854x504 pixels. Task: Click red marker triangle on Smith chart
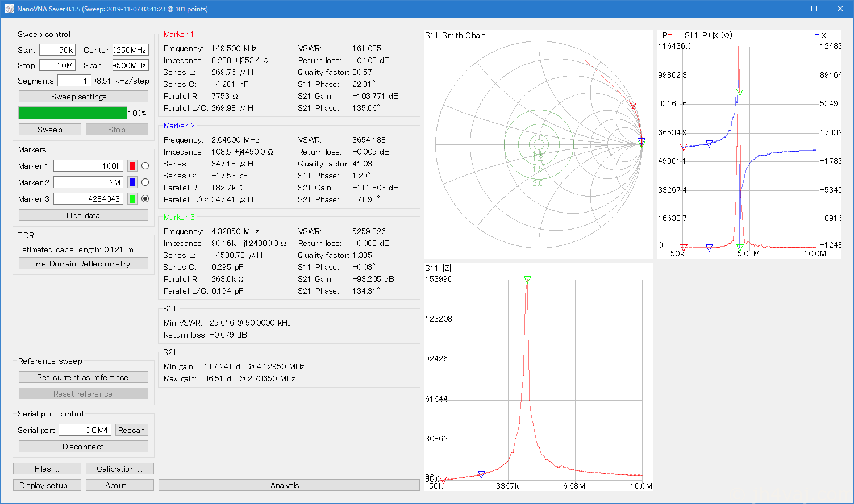tap(634, 105)
